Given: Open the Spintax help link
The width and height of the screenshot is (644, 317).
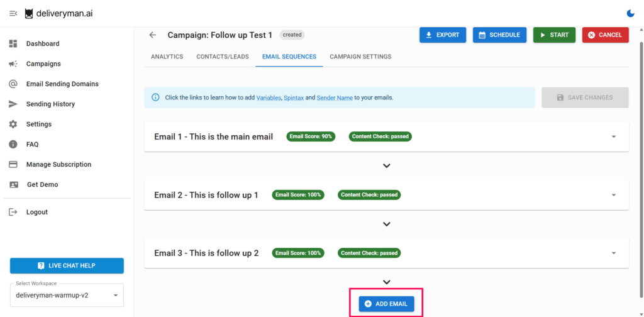Looking at the screenshot, I should [x=294, y=97].
